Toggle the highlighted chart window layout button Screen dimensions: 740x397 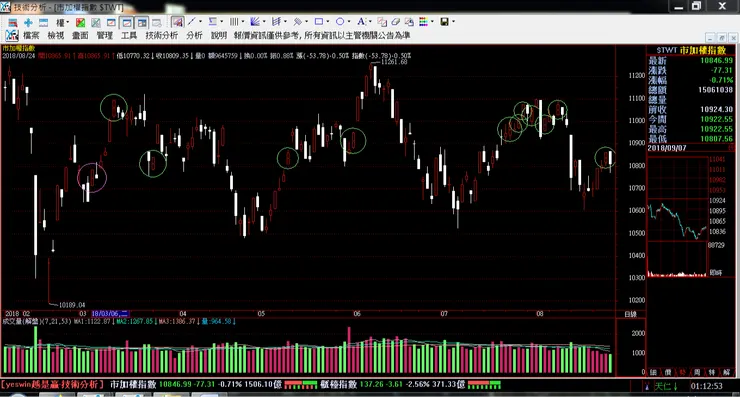[126, 22]
